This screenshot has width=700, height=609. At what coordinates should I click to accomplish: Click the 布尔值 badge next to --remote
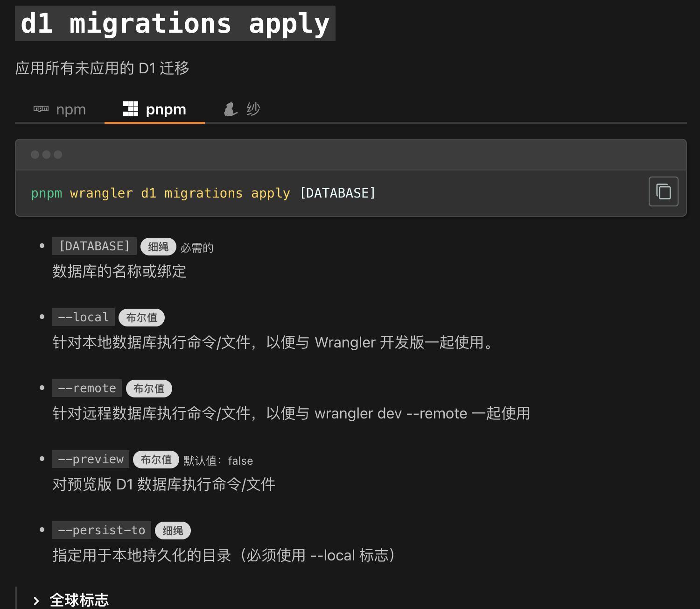[x=149, y=389]
